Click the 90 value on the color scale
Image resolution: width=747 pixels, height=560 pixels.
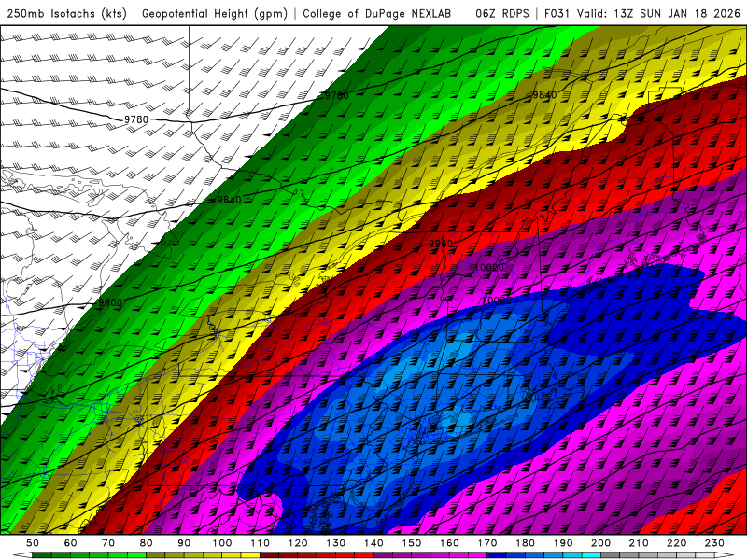click(184, 543)
